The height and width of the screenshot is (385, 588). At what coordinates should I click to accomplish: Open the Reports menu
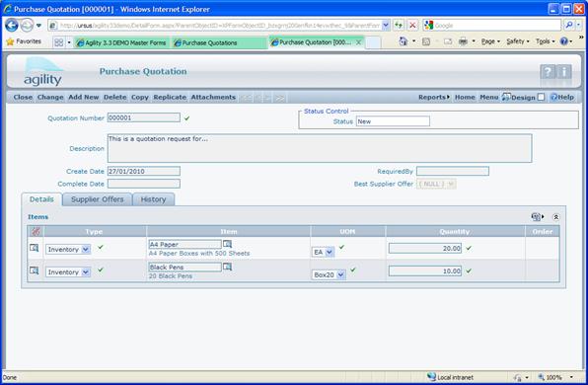[x=434, y=97]
